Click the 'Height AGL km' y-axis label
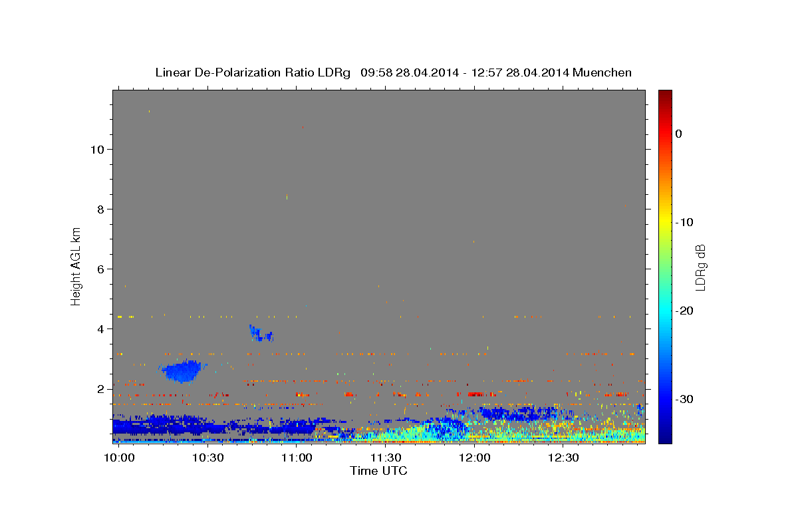 click(x=76, y=266)
